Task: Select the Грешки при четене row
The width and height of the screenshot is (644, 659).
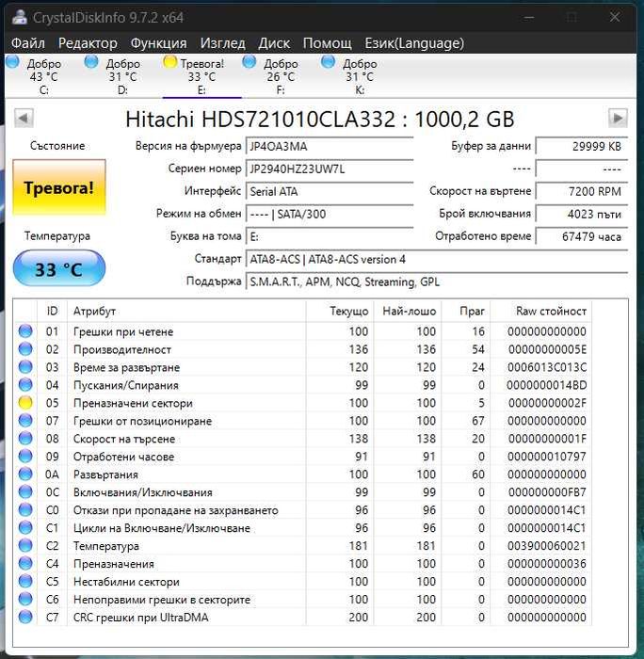Action: click(302, 331)
